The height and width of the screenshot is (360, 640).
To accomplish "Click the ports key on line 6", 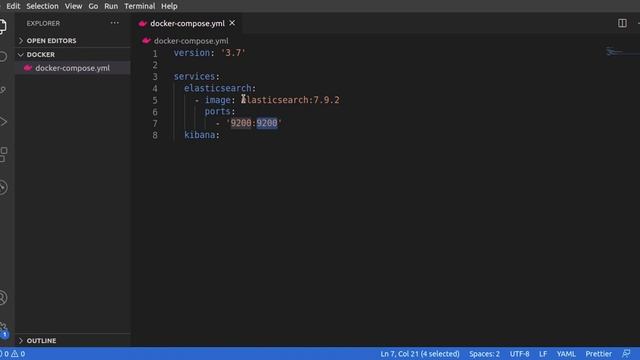I will [x=218, y=111].
